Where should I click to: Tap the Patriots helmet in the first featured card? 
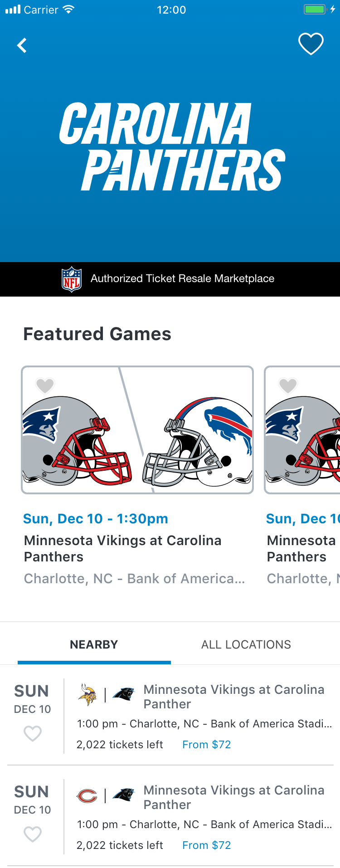coord(77,441)
